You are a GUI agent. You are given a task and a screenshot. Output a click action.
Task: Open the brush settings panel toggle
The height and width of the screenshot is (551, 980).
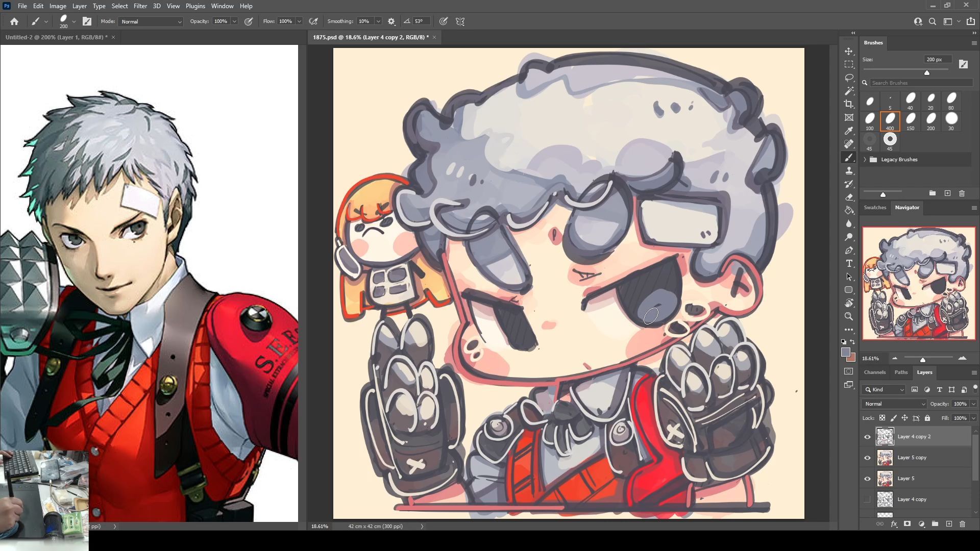[87, 21]
